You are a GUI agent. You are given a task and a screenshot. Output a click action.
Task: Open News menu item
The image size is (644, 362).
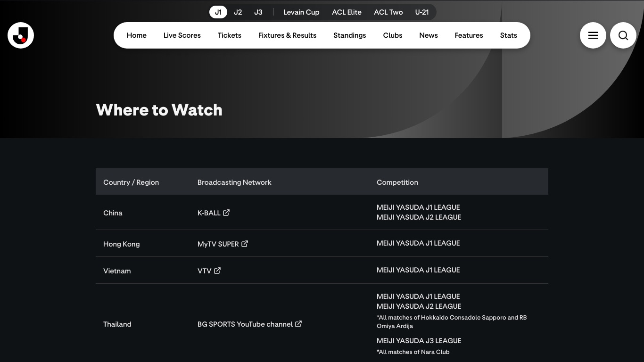(x=429, y=35)
